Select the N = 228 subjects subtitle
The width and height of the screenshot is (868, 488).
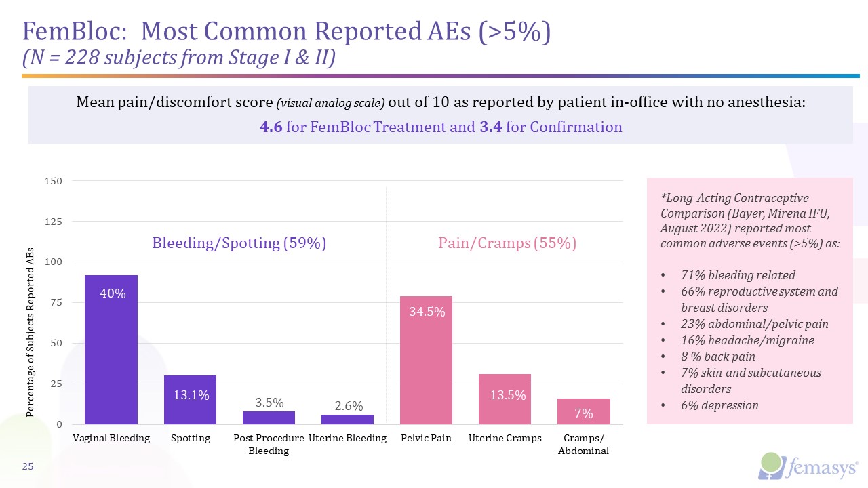(180, 59)
